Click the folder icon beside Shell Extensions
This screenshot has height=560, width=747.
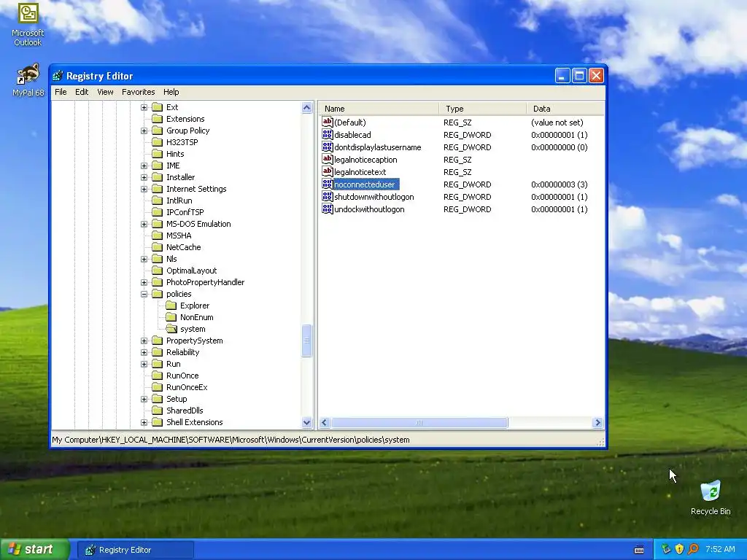[158, 422]
